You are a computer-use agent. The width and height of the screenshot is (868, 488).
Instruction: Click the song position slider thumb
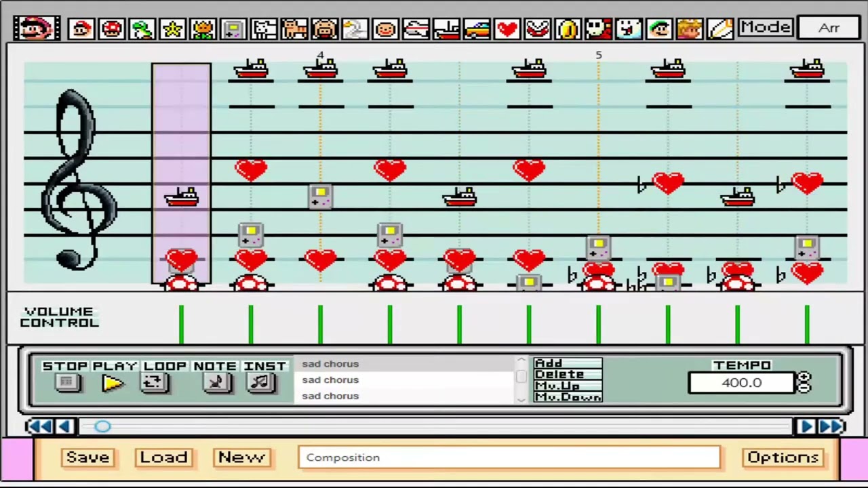pyautogui.click(x=102, y=426)
